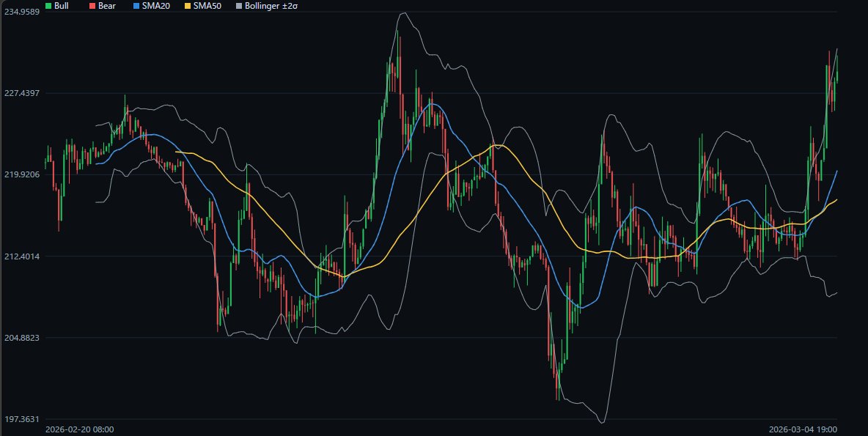Click the 234.9589 top y-axis label
Viewport: 868px width, 436px height.
coord(22,12)
